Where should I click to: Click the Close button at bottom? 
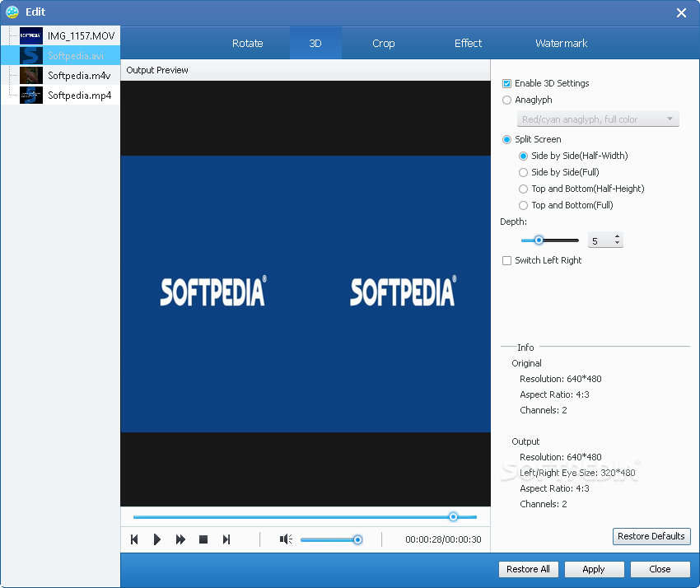pyautogui.click(x=660, y=569)
